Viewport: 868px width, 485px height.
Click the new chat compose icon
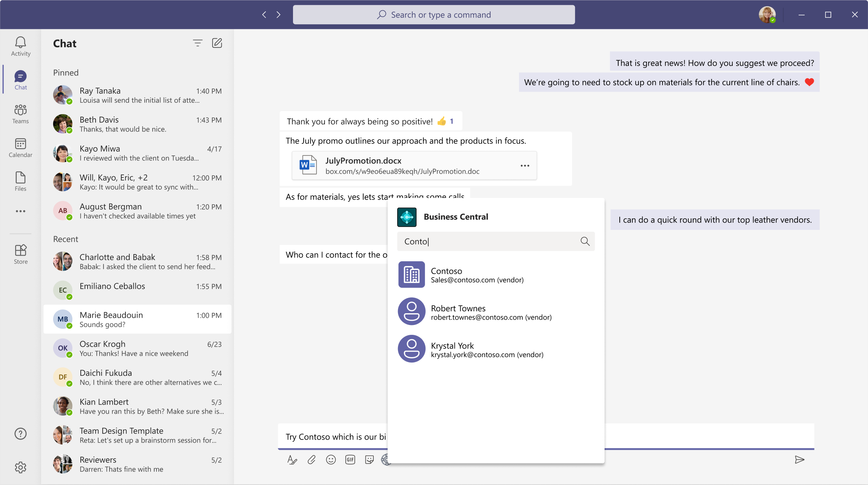(x=217, y=42)
